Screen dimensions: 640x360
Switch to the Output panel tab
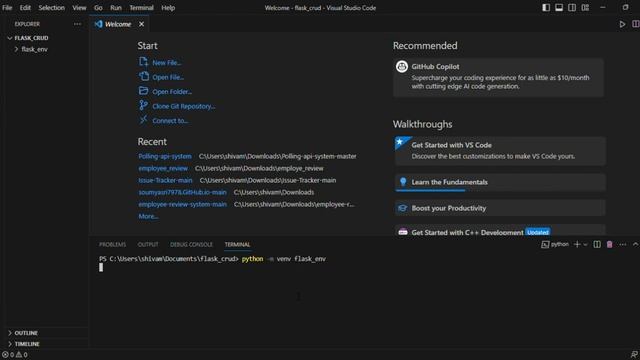tap(148, 244)
